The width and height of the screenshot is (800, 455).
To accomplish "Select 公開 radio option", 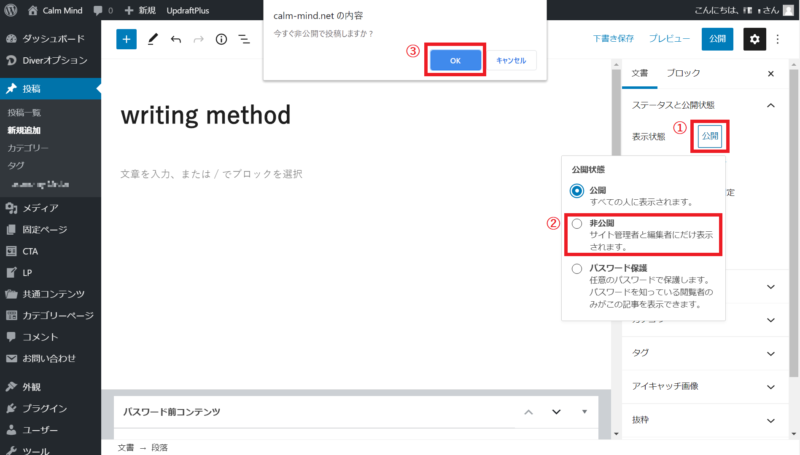I will tap(577, 191).
